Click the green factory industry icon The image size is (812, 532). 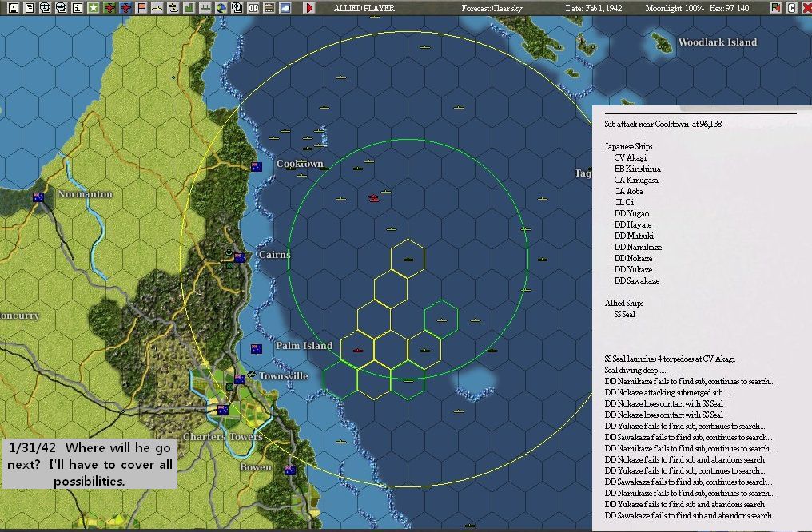189,8
